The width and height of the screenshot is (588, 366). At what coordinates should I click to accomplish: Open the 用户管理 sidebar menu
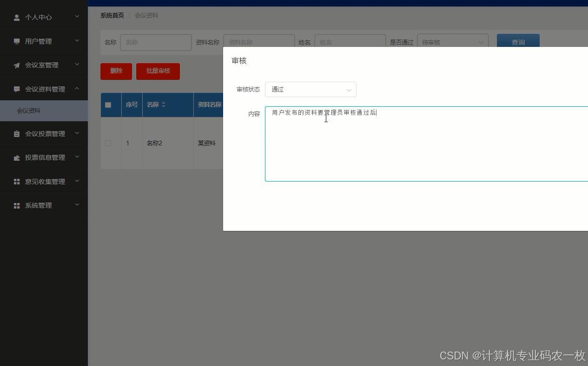(x=44, y=41)
